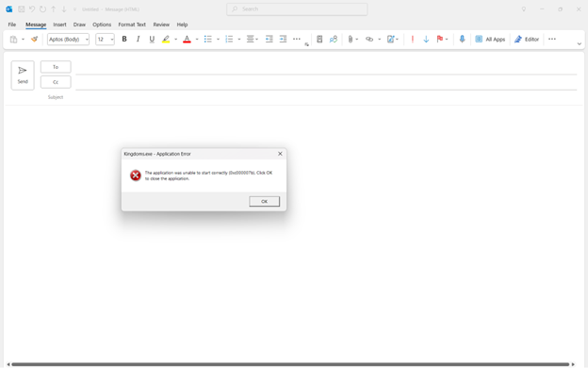Select the Message tab
Image resolution: width=588 pixels, height=368 pixels.
tap(36, 25)
